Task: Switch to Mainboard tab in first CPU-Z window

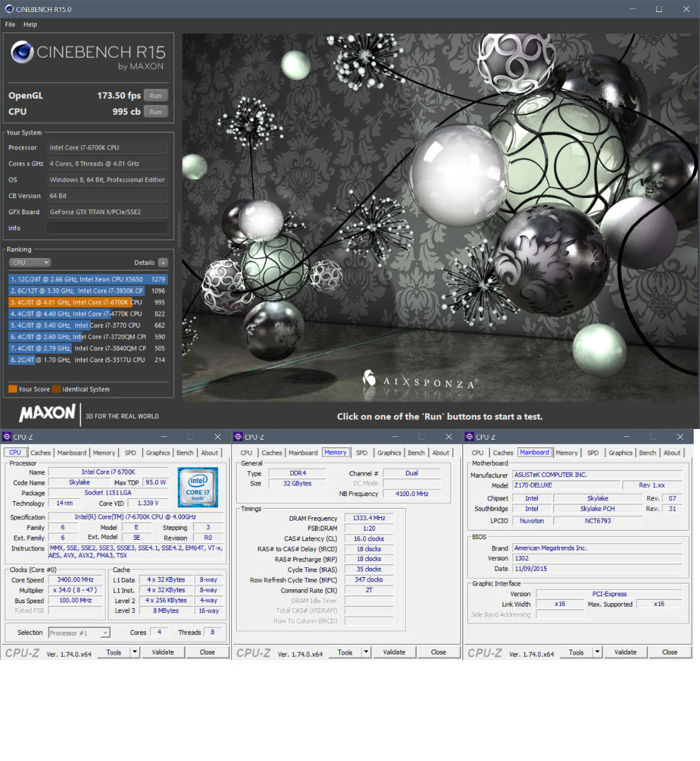Action: point(71,453)
